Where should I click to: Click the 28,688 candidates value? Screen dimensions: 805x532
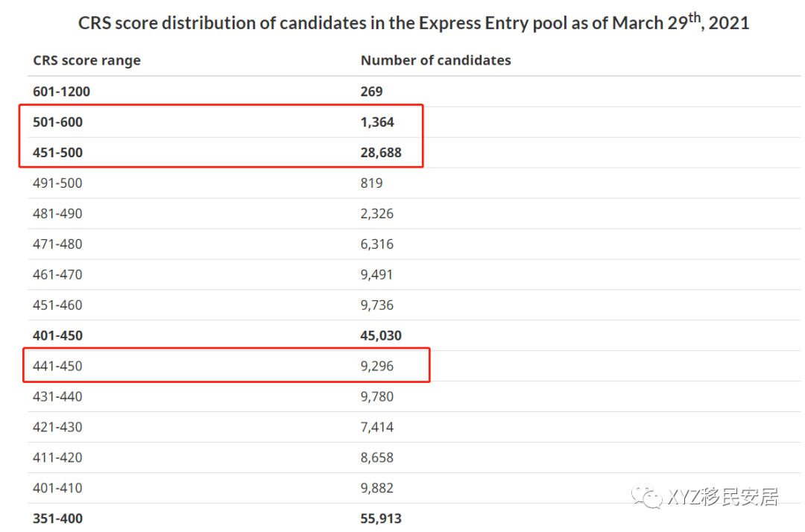pyautogui.click(x=381, y=153)
